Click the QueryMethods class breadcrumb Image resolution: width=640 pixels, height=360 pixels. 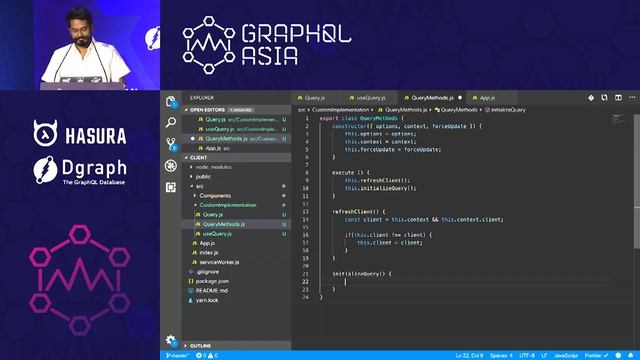[456, 110]
